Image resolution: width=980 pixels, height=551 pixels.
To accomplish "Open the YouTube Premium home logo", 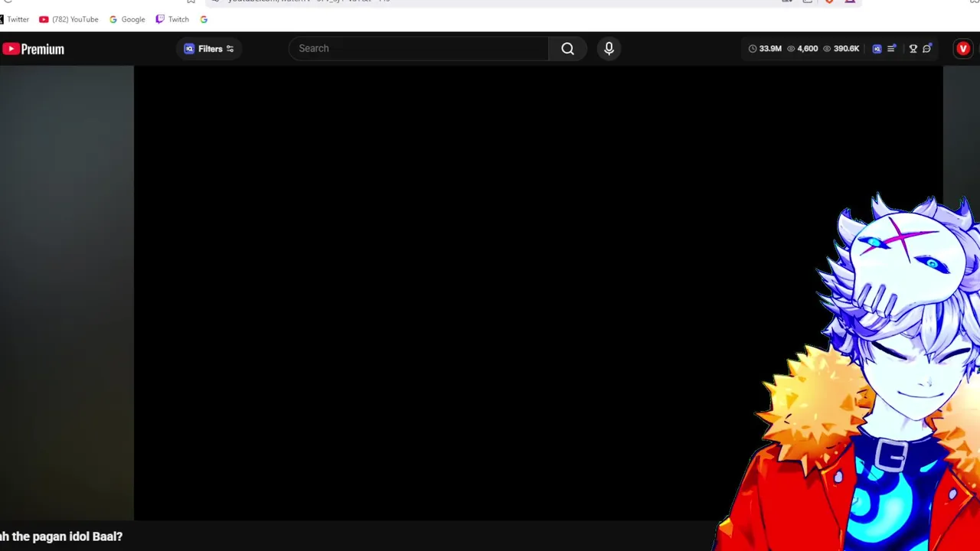I will [x=33, y=49].
